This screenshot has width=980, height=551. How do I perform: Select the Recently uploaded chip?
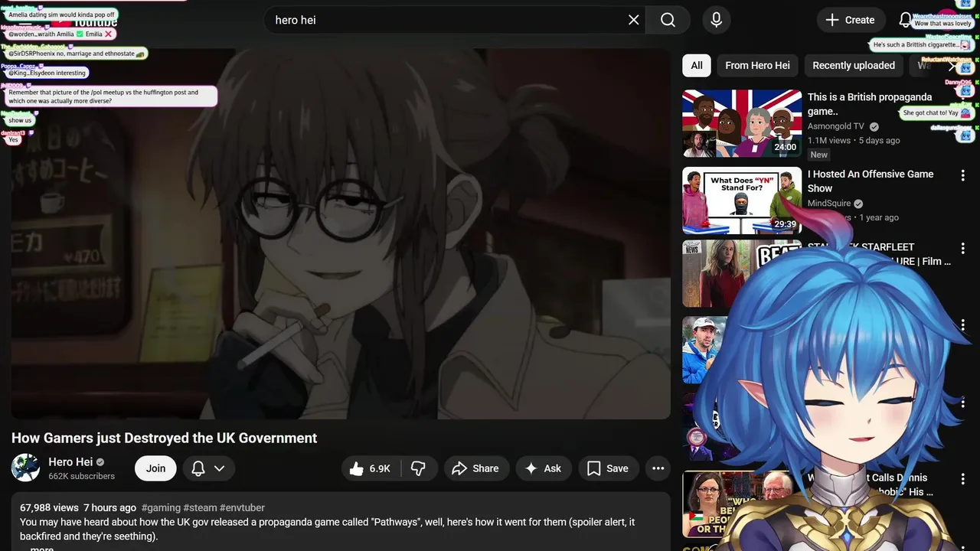pyautogui.click(x=854, y=65)
